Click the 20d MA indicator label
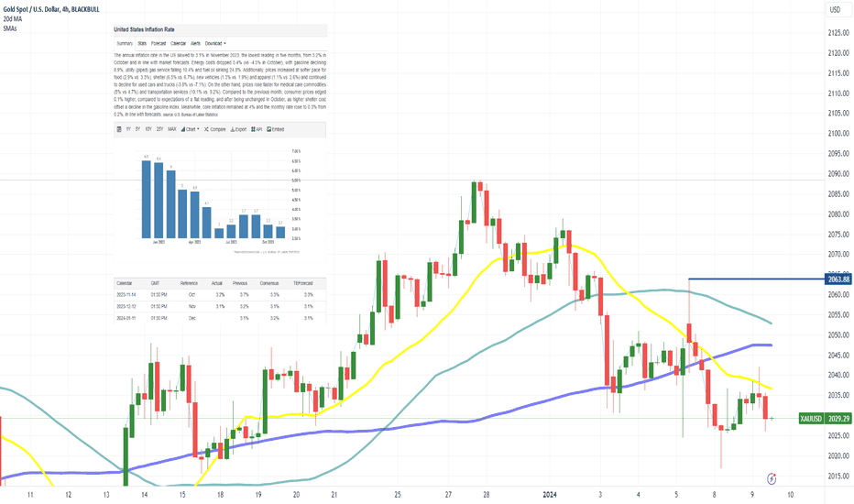Screen dimensions: 854x504 click(13, 19)
